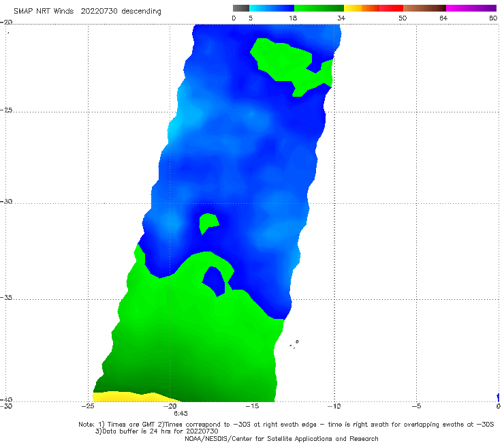This screenshot has height=443, width=504.
Task: Click the note line 'Times are GMT'
Action: (x=131, y=425)
